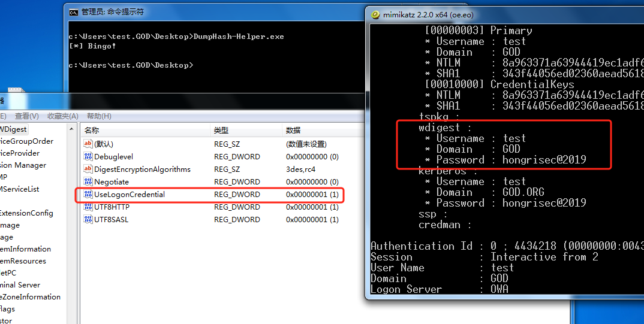Select the ServiceProvider tree key
644x324 pixels.
point(20,153)
